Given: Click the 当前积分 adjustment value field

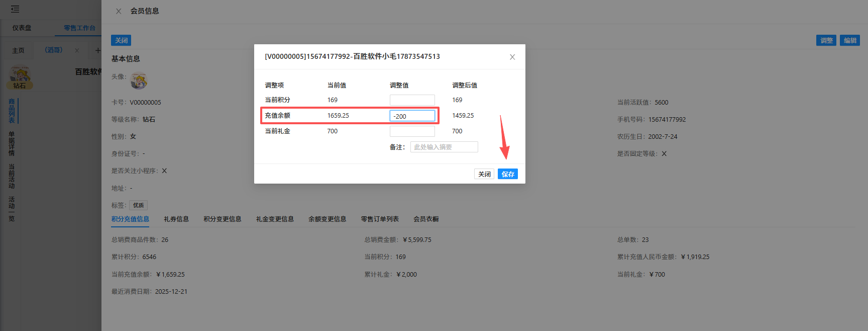Looking at the screenshot, I should click(412, 100).
